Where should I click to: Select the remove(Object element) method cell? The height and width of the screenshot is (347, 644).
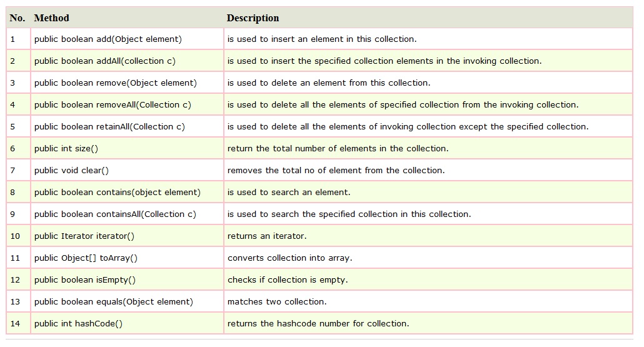point(115,83)
